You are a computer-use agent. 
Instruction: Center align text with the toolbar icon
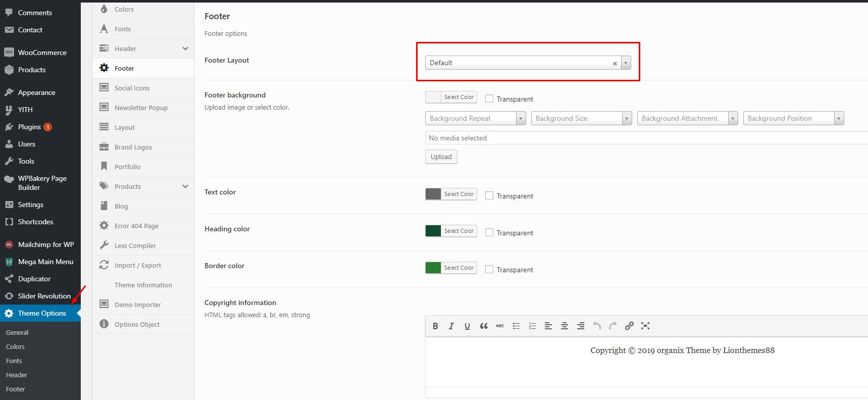tap(565, 326)
